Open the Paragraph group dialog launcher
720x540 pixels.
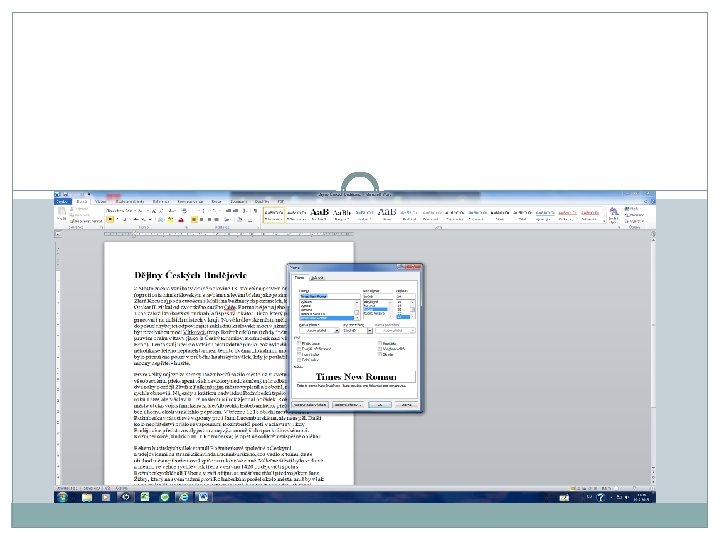(258, 227)
